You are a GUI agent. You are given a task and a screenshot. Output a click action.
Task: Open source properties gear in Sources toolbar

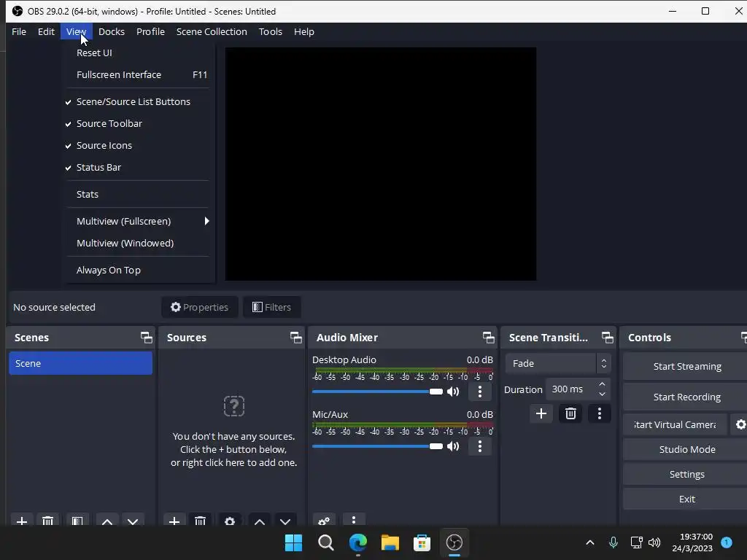[x=230, y=521]
